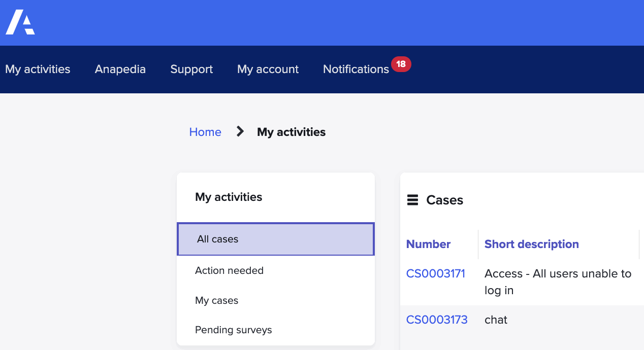Click the 'chat' short description cell

tap(496, 320)
